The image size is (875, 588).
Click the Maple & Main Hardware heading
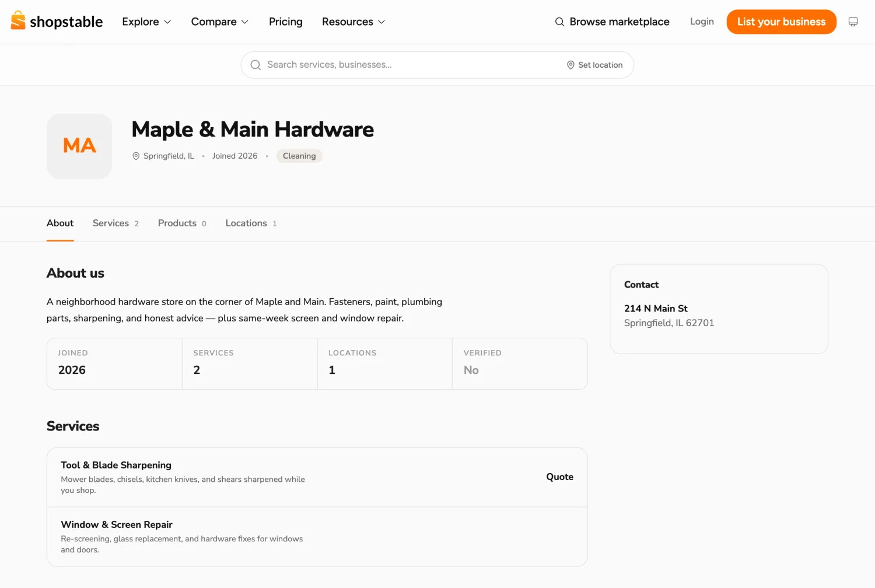tap(253, 129)
